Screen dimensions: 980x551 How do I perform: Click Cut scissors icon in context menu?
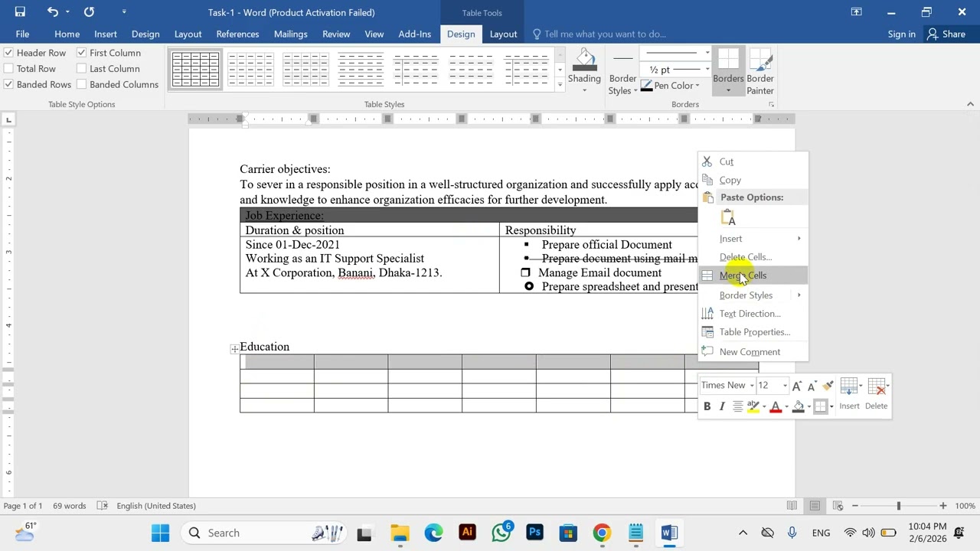click(707, 161)
